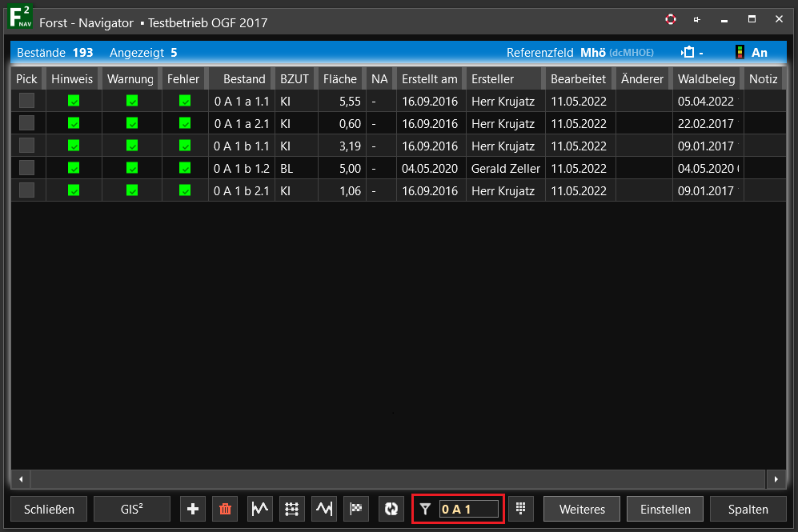Tick the Pick checkbox for 0 A 1 a 1.1
This screenshot has width=798, height=532.
point(27,101)
